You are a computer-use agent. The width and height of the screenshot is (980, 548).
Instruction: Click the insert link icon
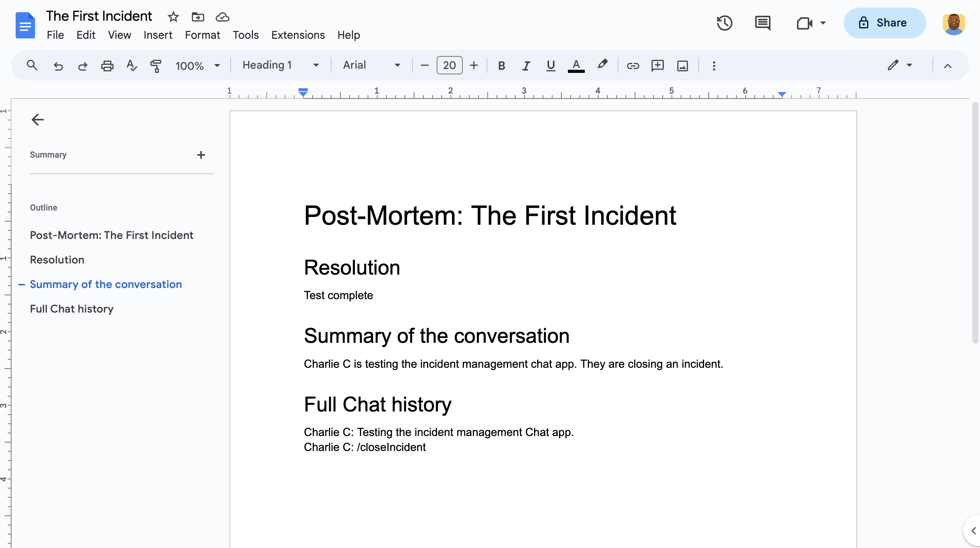(631, 65)
